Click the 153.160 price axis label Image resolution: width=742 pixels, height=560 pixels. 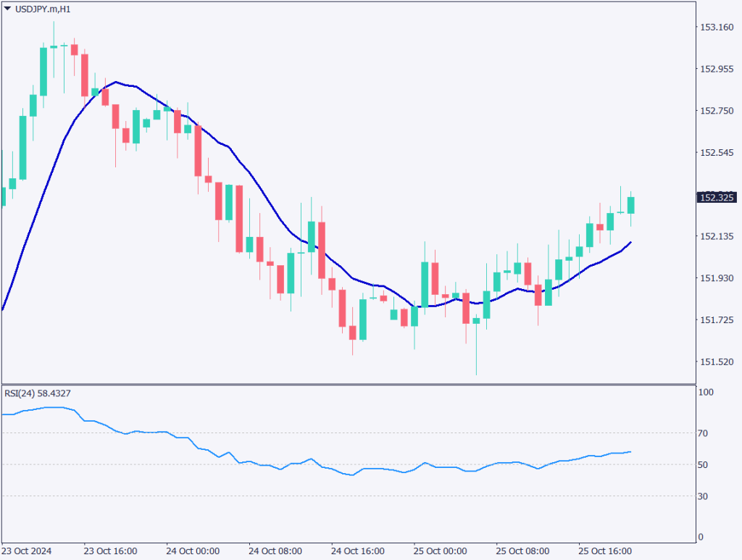[715, 28]
